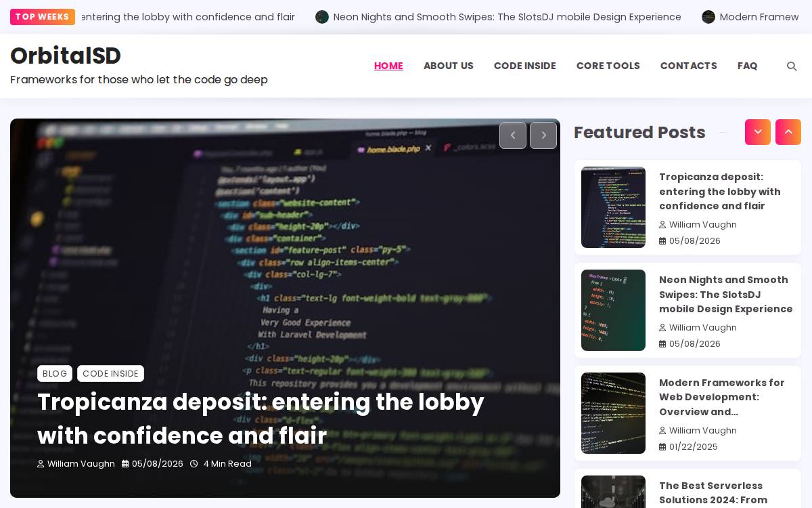Click date 05/08/2026 on Tropicanza card
Screen dimensions: 812x508
click(695, 241)
